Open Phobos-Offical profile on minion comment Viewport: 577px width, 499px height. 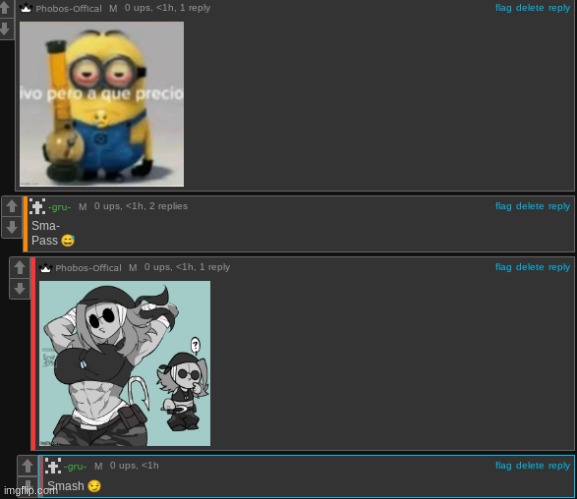[x=68, y=8]
